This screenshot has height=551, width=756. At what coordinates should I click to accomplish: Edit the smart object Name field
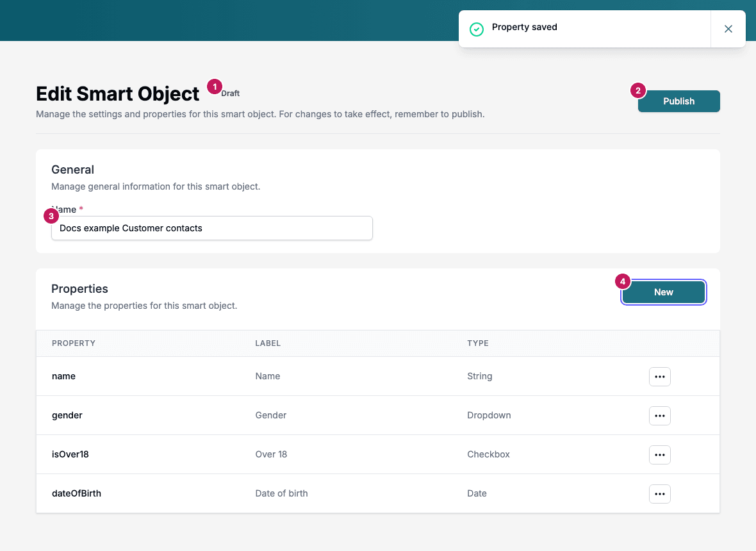[211, 228]
